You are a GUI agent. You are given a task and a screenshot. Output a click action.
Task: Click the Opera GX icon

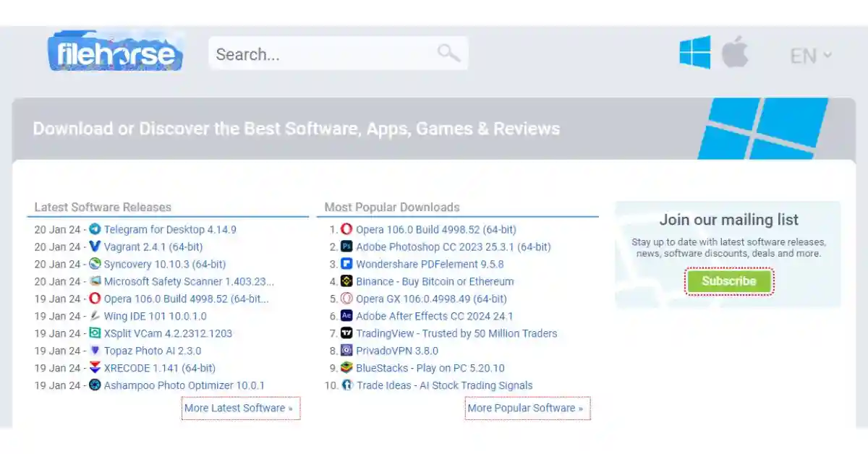coord(346,299)
